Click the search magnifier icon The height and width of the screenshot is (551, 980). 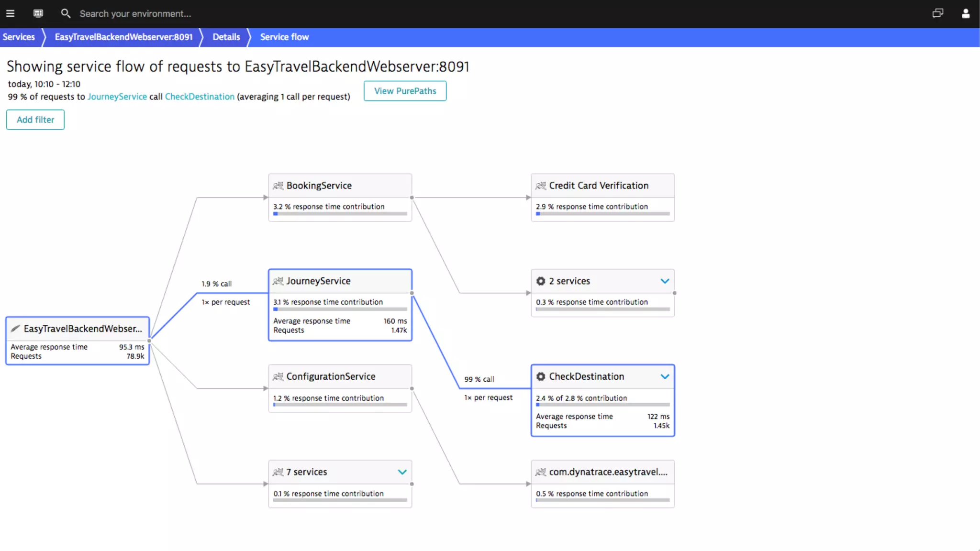[x=66, y=13]
